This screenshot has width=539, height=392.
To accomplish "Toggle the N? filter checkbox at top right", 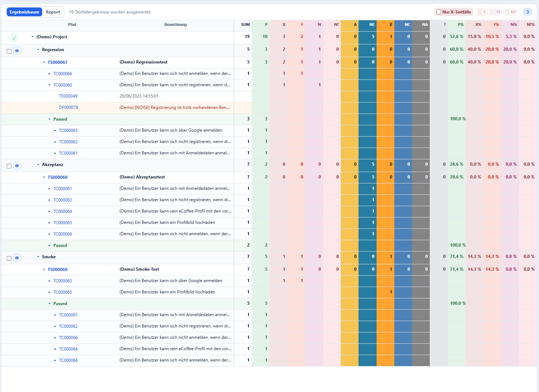I will (507, 12).
